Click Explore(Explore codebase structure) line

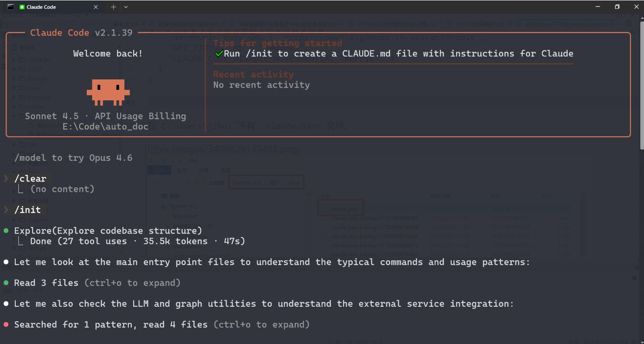coord(108,231)
